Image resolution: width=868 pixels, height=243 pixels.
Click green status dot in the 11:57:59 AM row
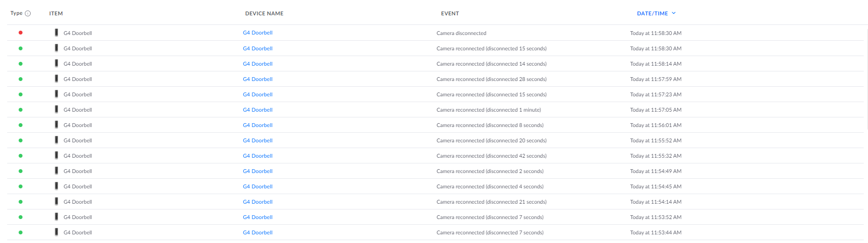[21, 79]
